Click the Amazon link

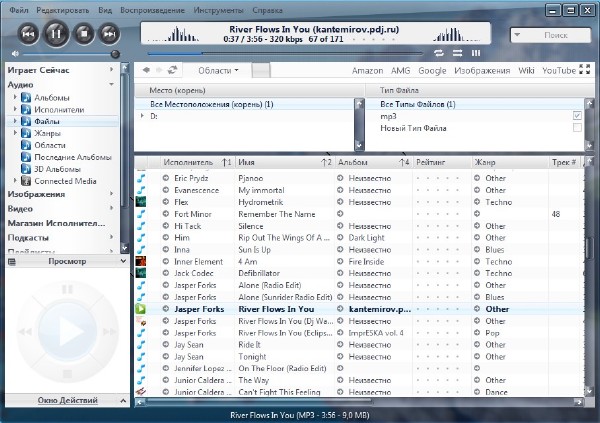click(369, 71)
